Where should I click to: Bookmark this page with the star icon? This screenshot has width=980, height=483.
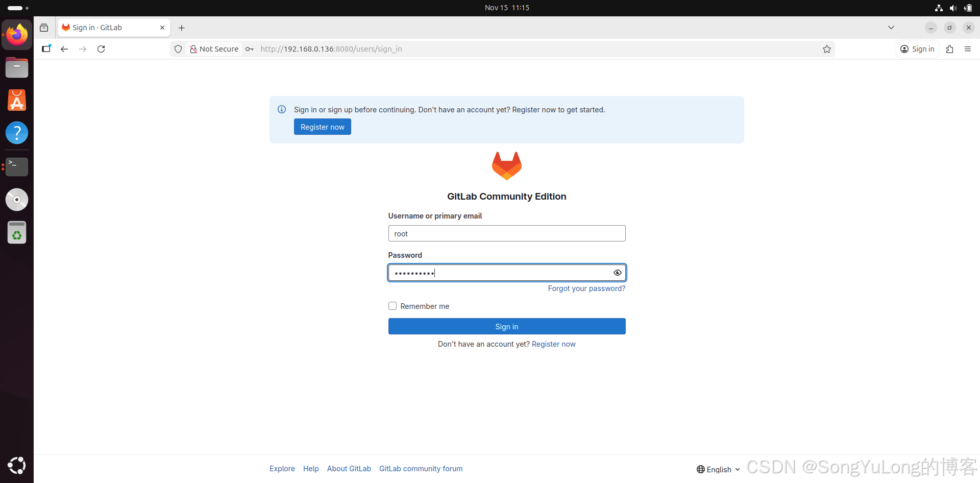click(826, 49)
